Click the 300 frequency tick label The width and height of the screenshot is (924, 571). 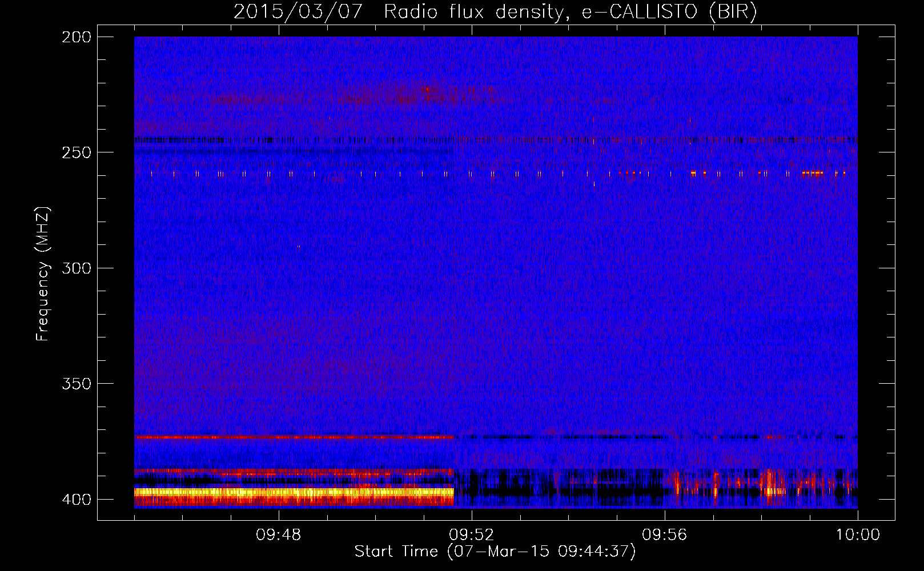77,268
